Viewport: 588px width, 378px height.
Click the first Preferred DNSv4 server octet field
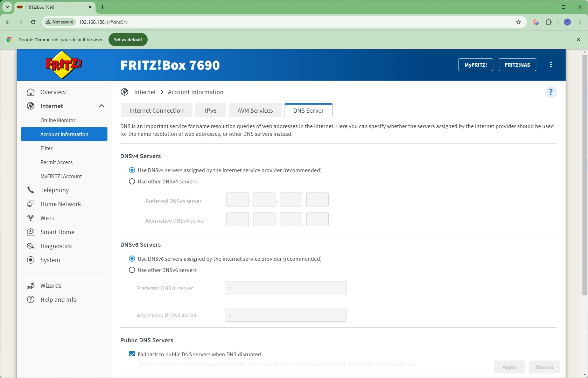[x=238, y=199]
